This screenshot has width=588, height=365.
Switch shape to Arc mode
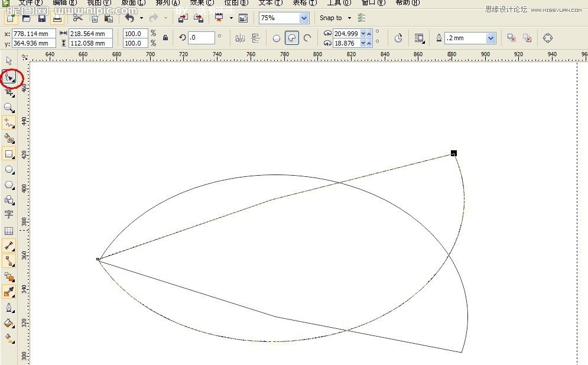[307, 38]
